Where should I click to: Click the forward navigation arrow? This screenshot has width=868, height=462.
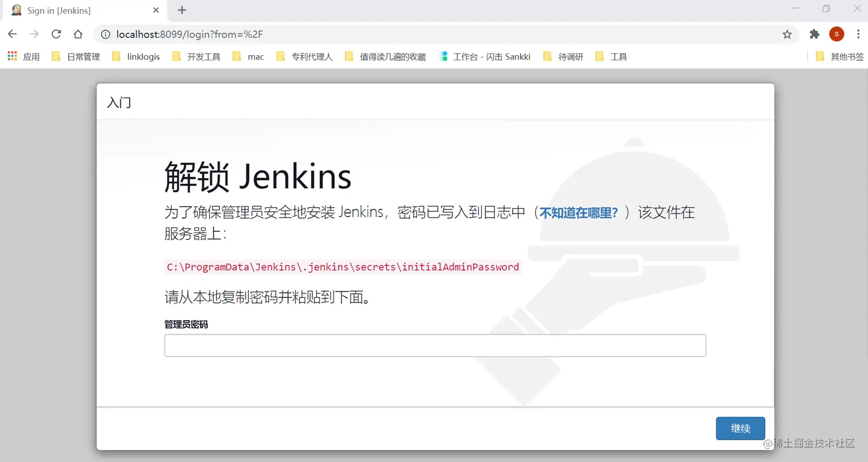click(34, 34)
